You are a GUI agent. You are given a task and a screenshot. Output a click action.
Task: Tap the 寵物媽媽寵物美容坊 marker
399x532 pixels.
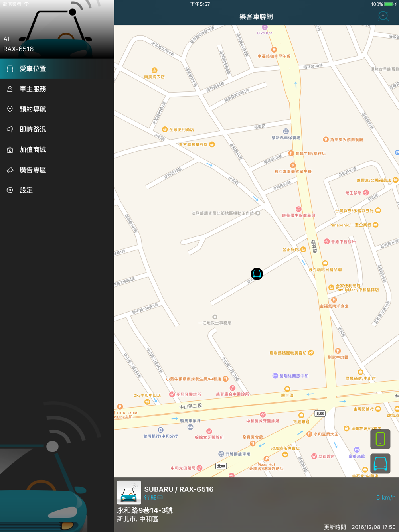[311, 353]
